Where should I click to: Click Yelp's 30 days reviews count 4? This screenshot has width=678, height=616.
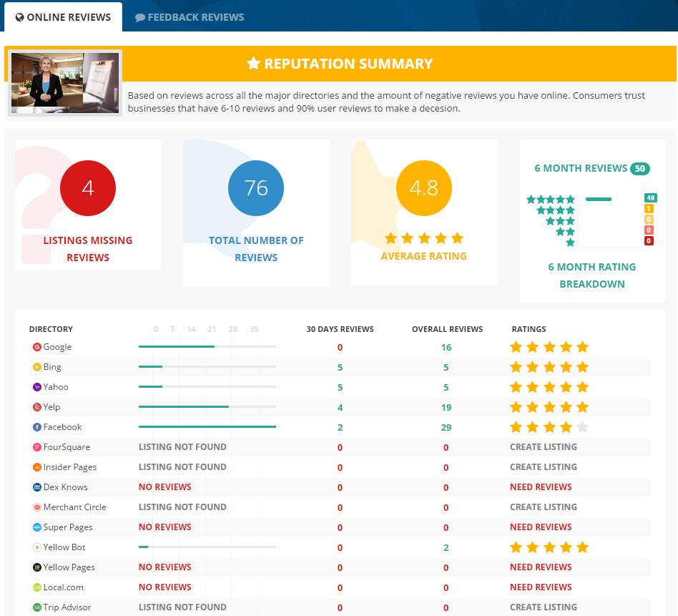coord(340,408)
